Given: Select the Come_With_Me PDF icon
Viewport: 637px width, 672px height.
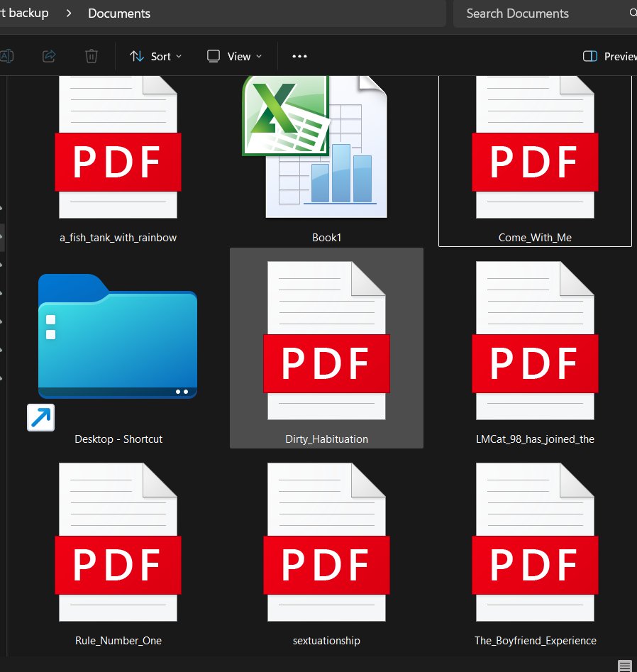Looking at the screenshot, I should click(x=535, y=147).
